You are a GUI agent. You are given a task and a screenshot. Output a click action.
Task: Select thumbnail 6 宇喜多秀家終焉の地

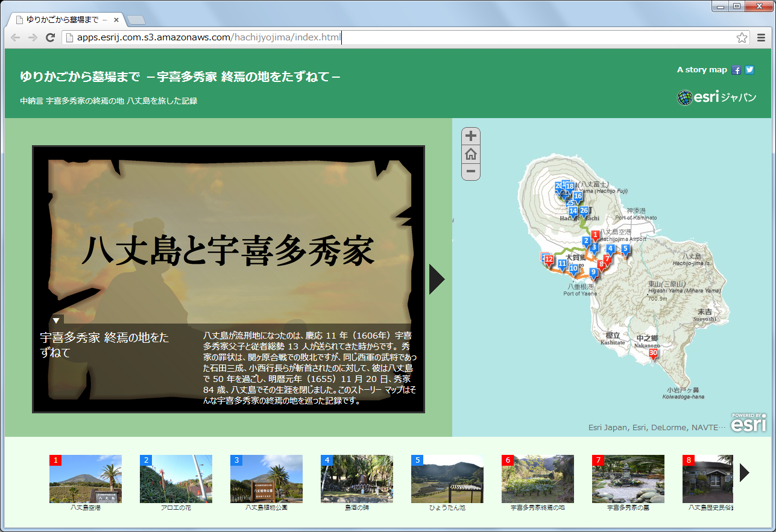click(x=538, y=479)
